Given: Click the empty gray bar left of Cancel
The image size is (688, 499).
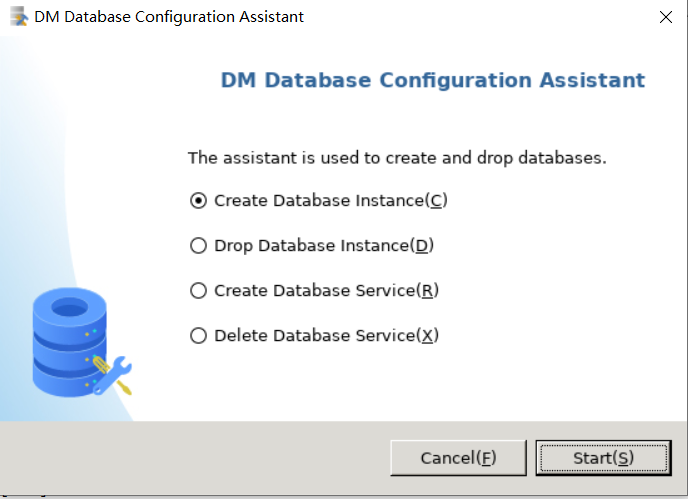Looking at the screenshot, I should [x=195, y=458].
